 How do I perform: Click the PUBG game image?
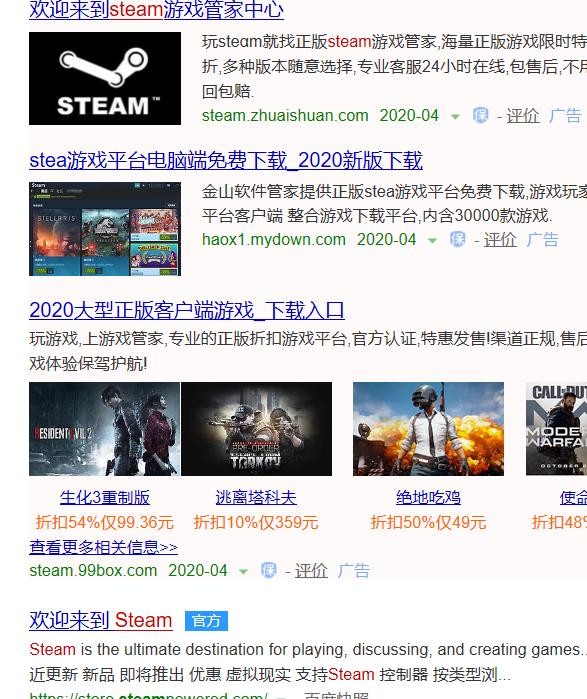point(428,429)
